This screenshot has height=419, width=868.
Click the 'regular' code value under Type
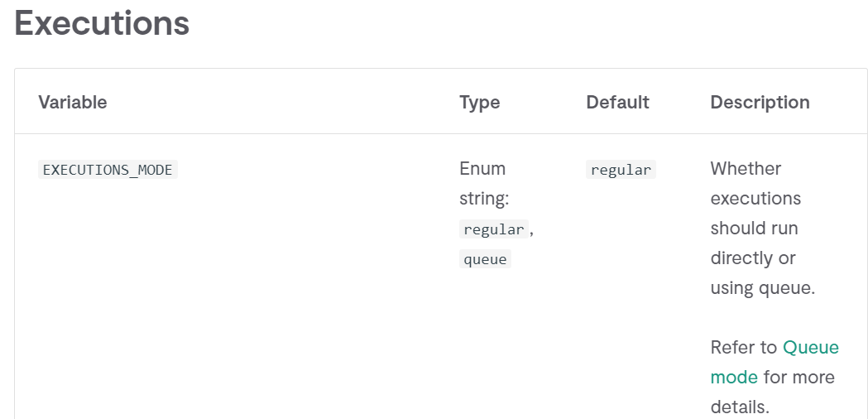click(494, 229)
